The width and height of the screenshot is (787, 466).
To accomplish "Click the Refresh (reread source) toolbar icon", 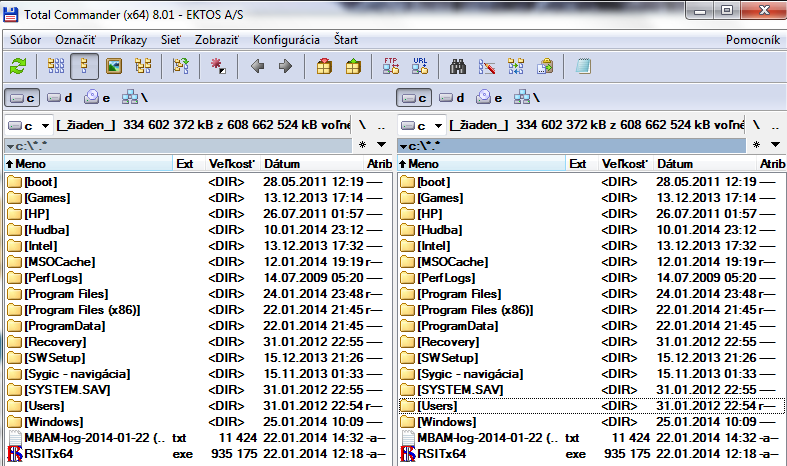I will tap(18, 66).
